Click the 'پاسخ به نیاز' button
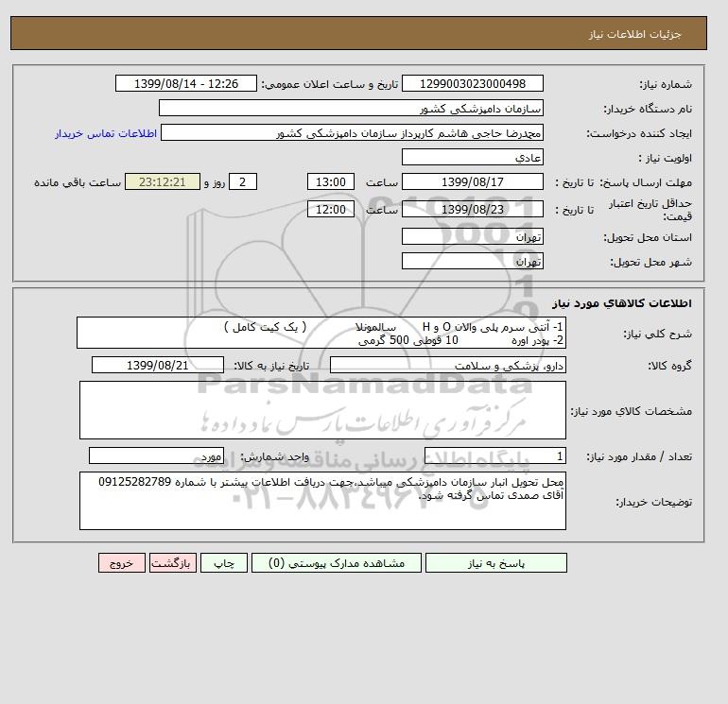The width and height of the screenshot is (728, 704). coord(495,563)
